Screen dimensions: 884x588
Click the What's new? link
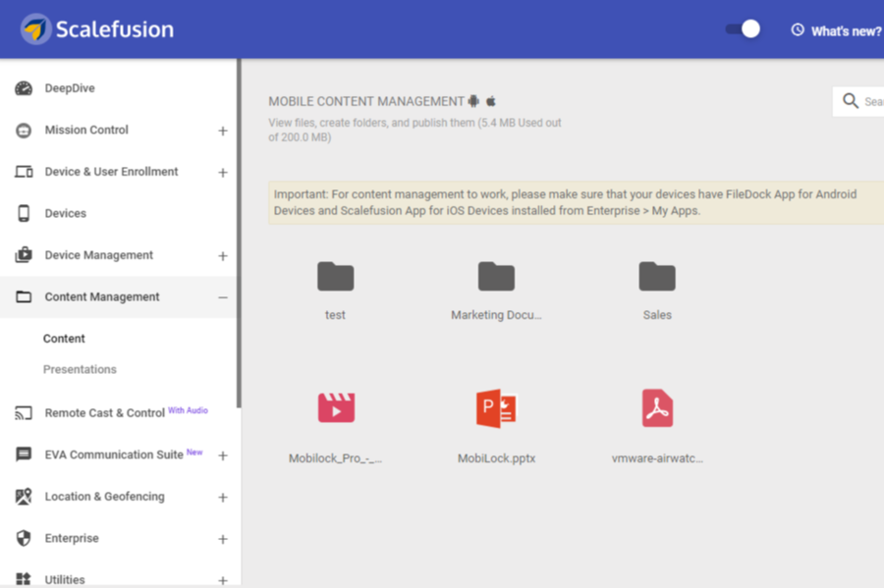(x=837, y=30)
